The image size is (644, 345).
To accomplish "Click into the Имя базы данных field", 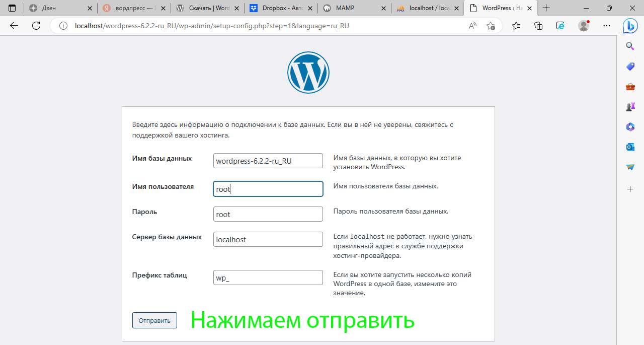I will (x=268, y=161).
